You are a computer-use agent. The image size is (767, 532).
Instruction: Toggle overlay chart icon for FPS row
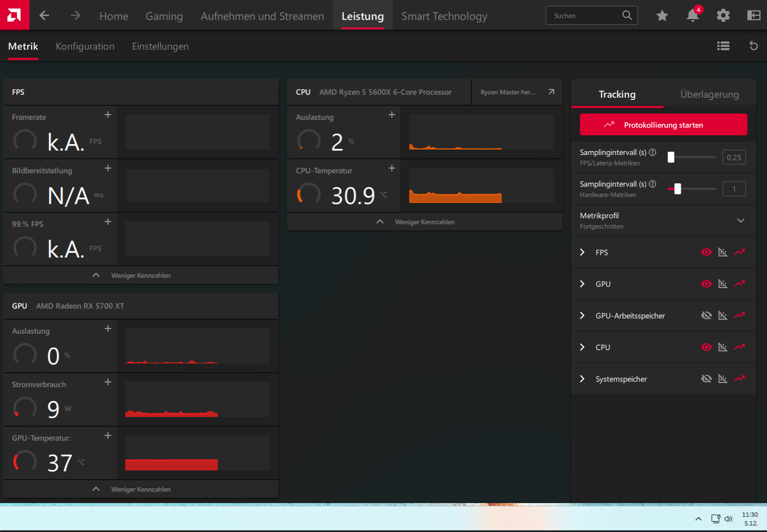pos(723,252)
